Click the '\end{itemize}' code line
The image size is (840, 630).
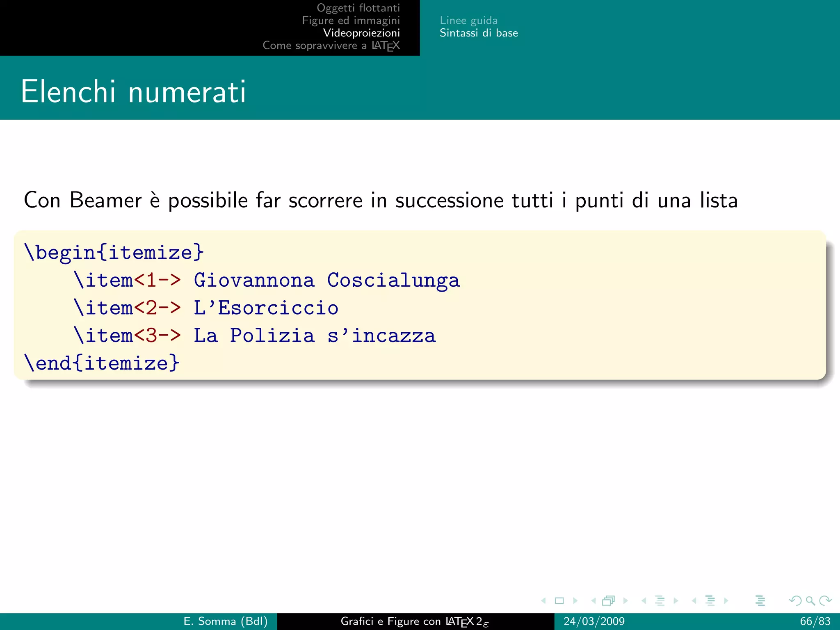[102, 363]
